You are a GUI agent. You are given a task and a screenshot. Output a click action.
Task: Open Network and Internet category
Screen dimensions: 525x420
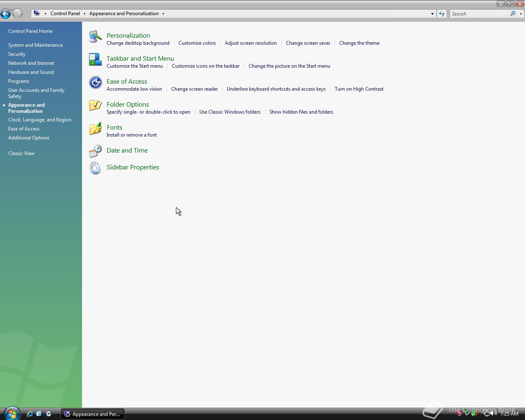coord(31,63)
